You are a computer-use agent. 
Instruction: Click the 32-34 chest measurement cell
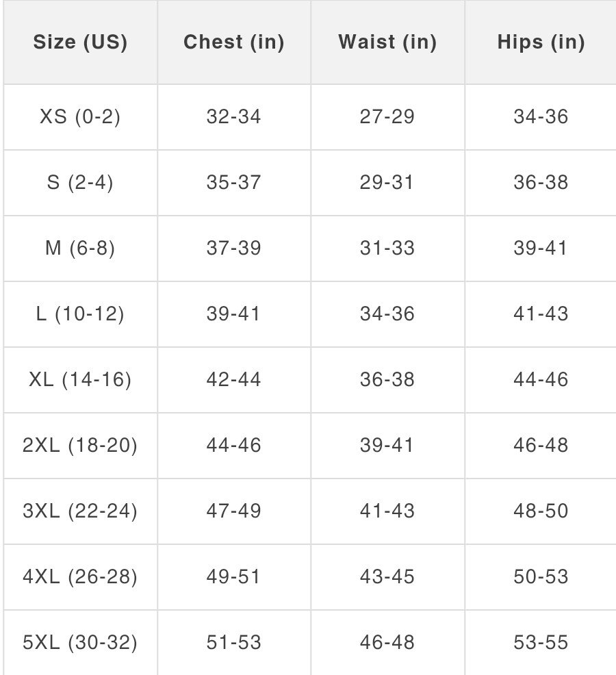point(234,117)
